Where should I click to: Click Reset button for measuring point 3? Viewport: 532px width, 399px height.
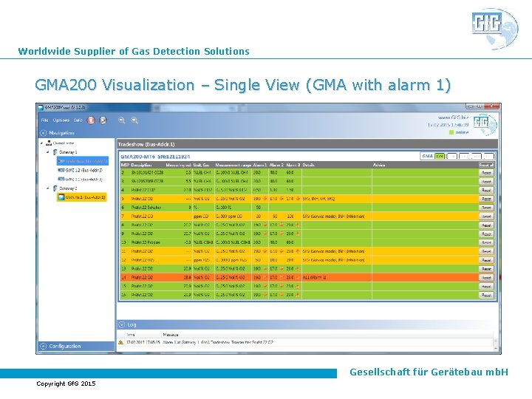click(486, 182)
